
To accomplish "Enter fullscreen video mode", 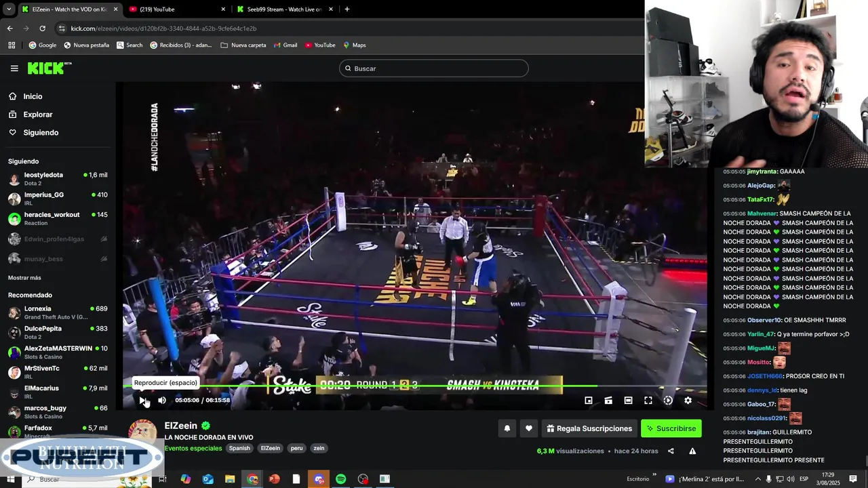I will point(648,401).
